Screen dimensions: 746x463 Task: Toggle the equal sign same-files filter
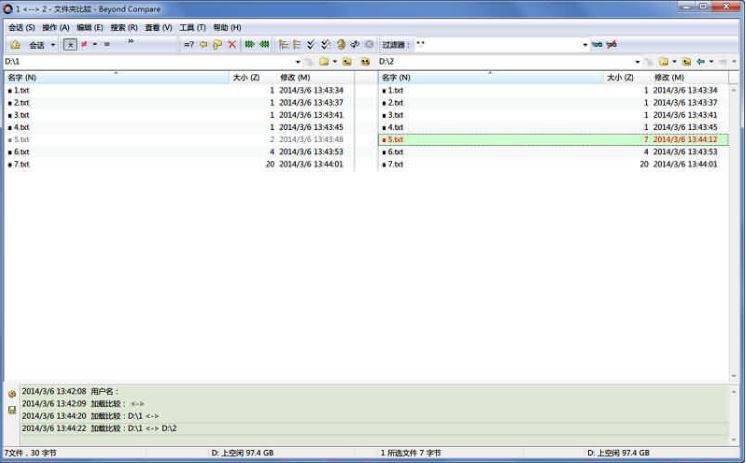point(107,45)
